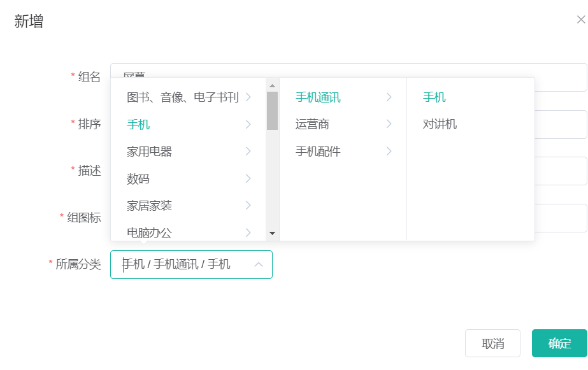Image resolution: width=588 pixels, height=370 pixels.
Task: Pick 对讲机 in the third column
Action: pyautogui.click(x=440, y=124)
